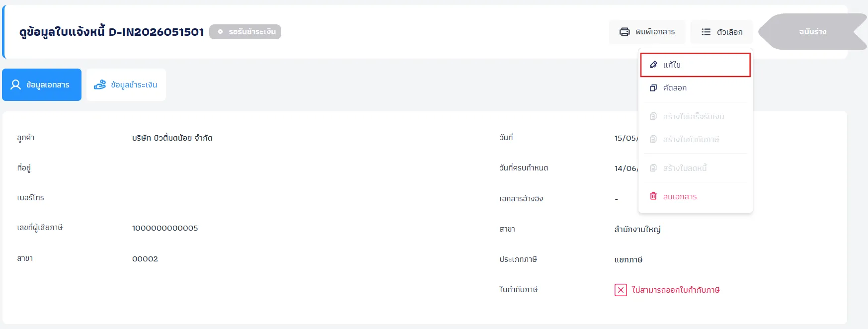Click the copy icon next to คัดลอก
Viewport: 868px width, 329px height.
coord(653,88)
